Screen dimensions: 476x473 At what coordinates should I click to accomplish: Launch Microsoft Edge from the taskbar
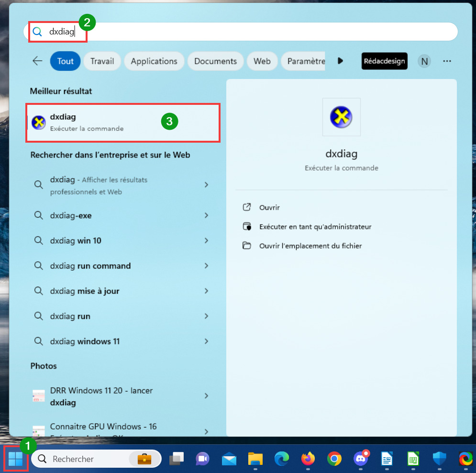(282, 459)
